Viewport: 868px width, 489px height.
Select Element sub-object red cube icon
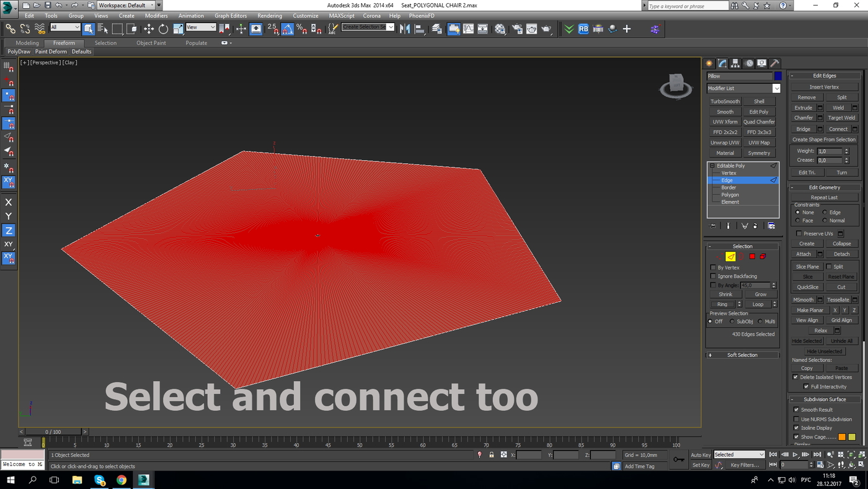[763, 256]
